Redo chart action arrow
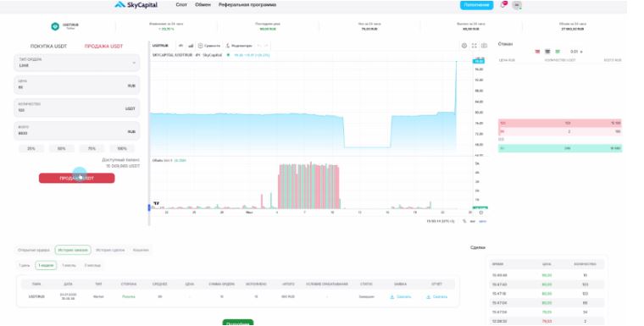 (267, 46)
